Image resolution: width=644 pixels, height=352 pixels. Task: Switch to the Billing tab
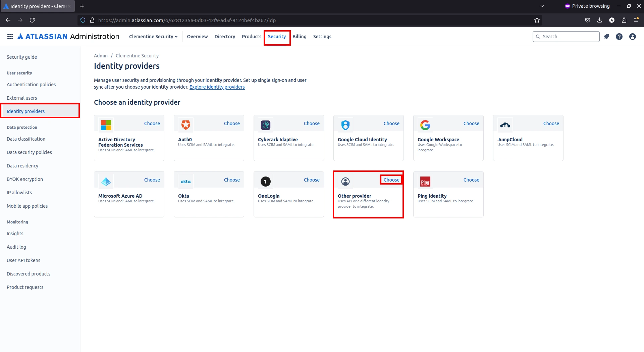point(300,36)
